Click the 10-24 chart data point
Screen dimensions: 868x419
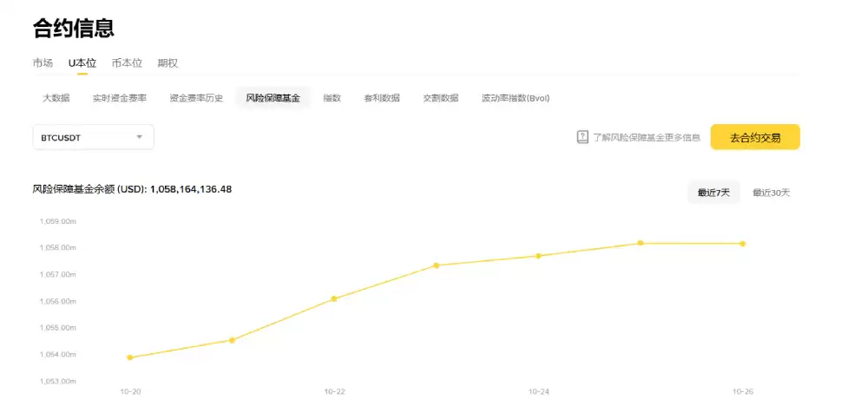click(x=538, y=256)
